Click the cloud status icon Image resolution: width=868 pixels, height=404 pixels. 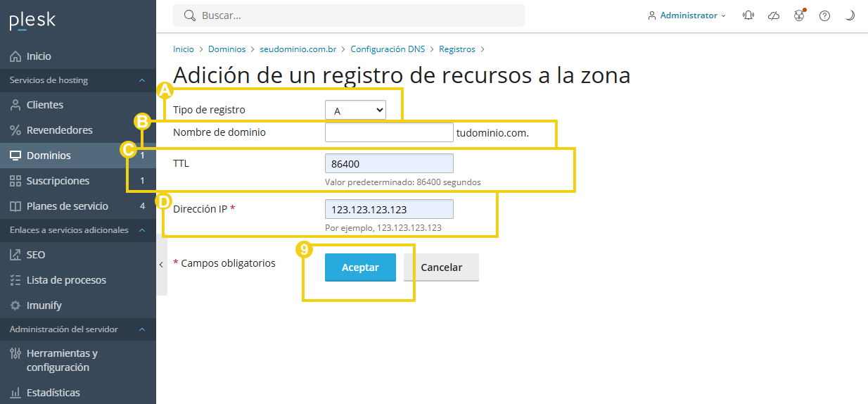point(774,15)
